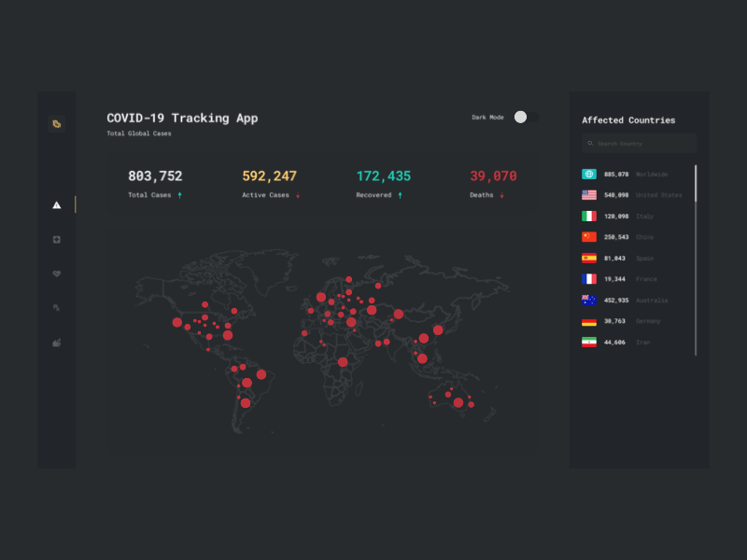747x560 pixels.
Task: Click the United States flag
Action: (x=588, y=194)
